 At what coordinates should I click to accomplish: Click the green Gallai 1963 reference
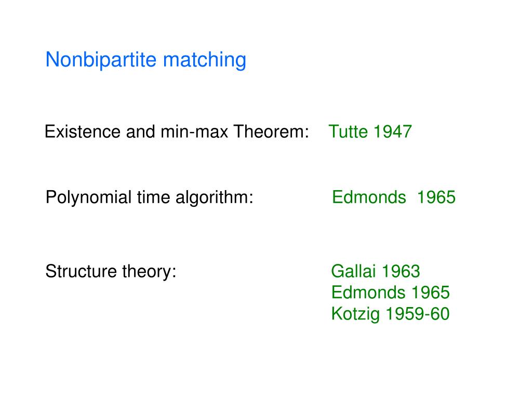coord(376,271)
